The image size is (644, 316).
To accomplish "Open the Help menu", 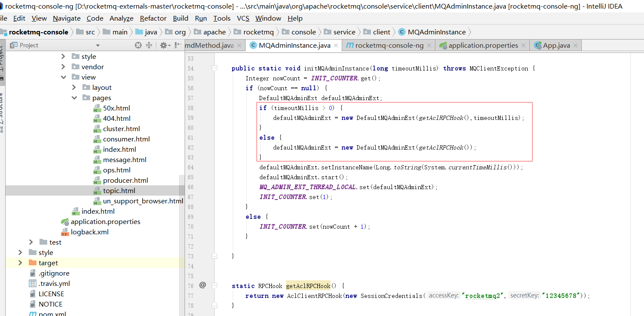I will click(295, 18).
